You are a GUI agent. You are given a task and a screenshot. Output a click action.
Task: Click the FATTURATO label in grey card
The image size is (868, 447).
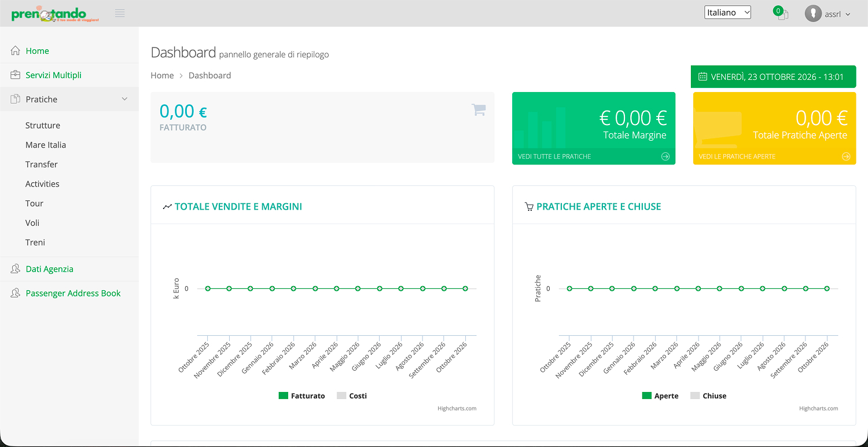coord(183,127)
